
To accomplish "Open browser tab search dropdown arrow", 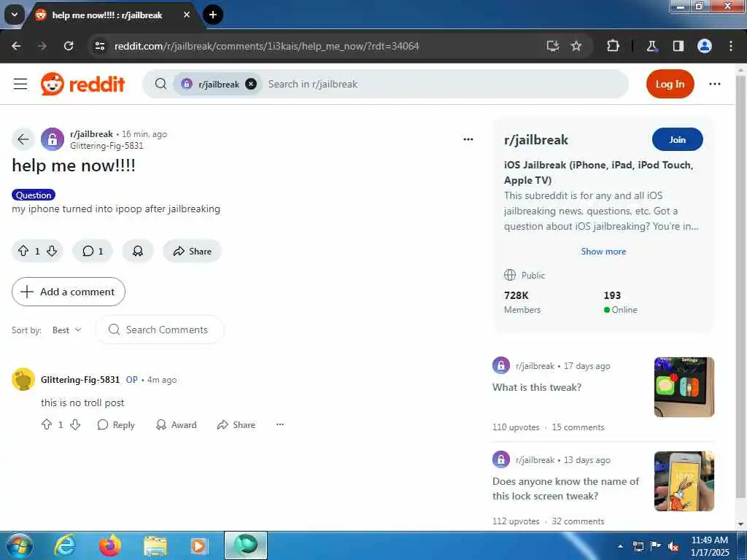I will point(15,15).
